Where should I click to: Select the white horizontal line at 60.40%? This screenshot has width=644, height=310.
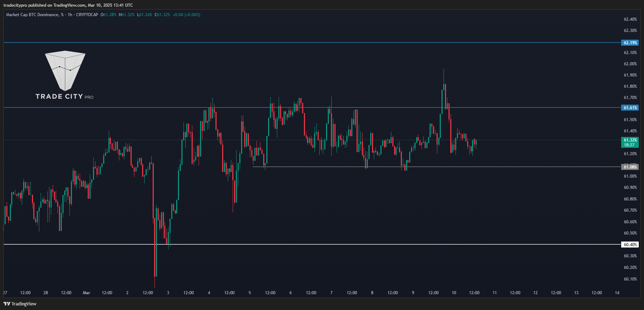312,244
